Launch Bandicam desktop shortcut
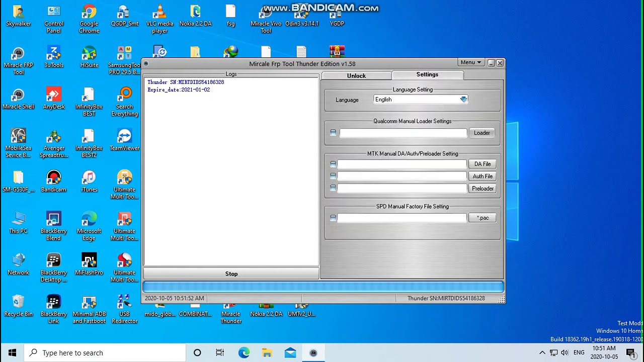The height and width of the screenshot is (362, 644). [x=54, y=182]
